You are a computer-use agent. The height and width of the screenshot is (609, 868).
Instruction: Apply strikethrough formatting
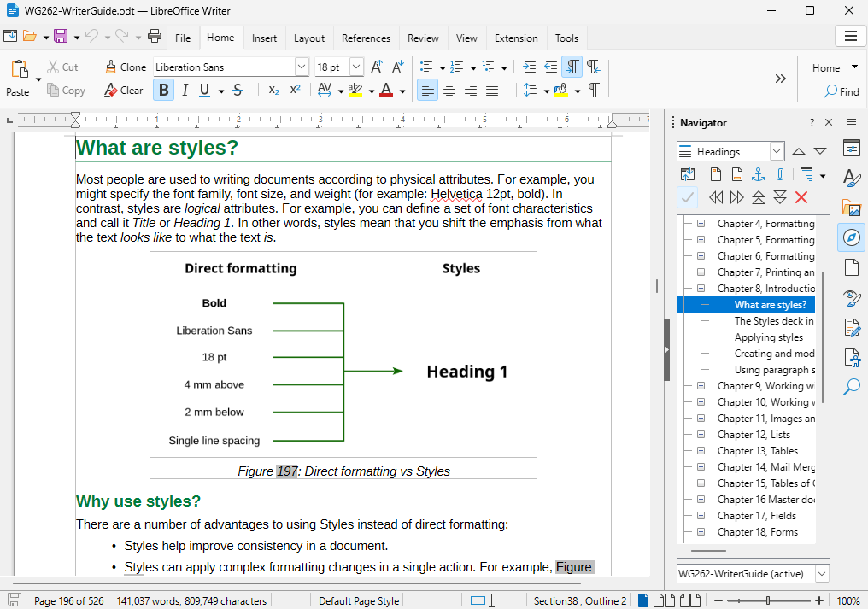238,90
